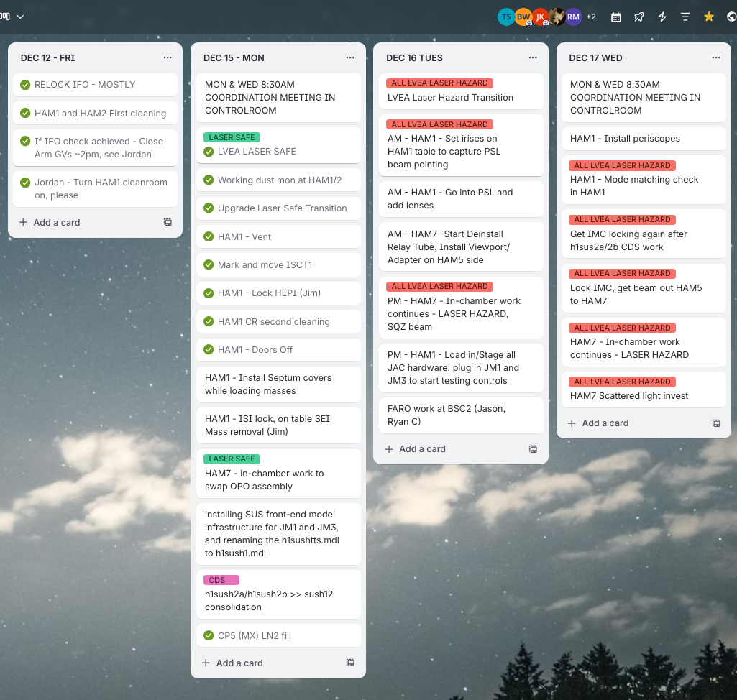Open DEC 17 WED list actions menu
This screenshot has height=700, width=737.
(x=716, y=57)
